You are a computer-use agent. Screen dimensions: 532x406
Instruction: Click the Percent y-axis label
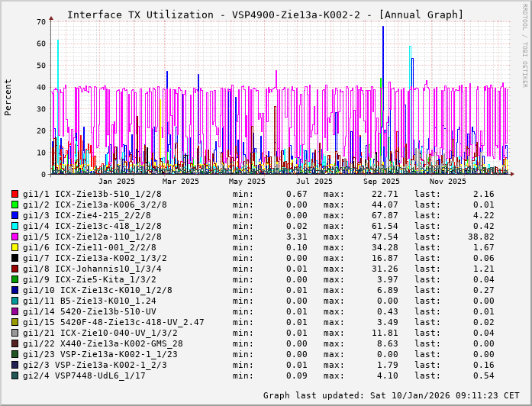pos(8,97)
